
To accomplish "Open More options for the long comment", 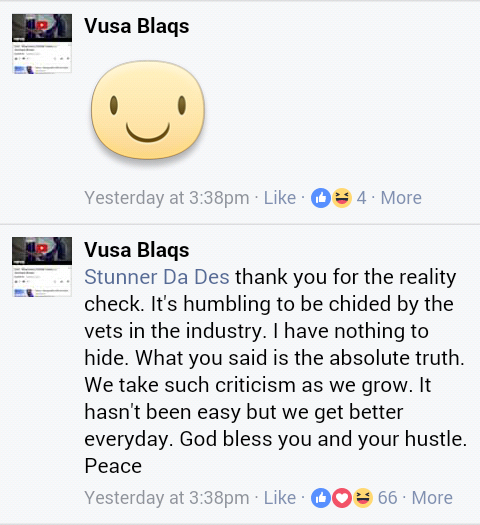I will click(x=432, y=498).
